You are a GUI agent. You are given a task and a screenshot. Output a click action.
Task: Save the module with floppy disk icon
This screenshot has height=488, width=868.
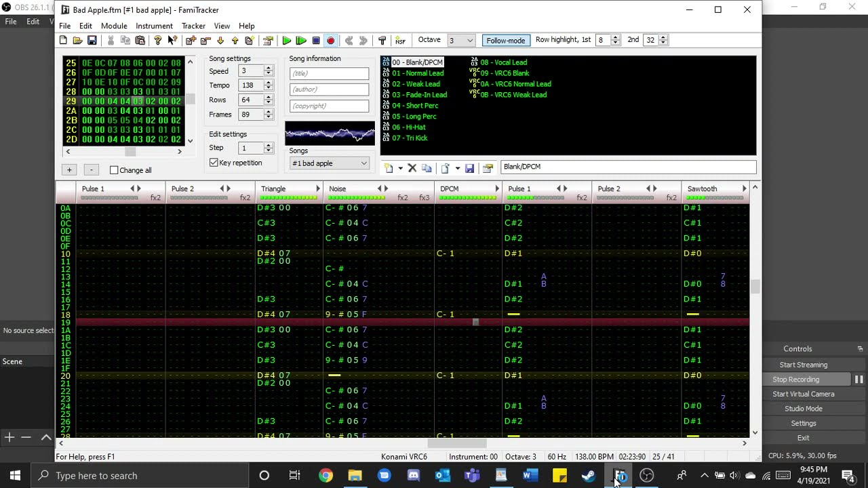pyautogui.click(x=92, y=41)
